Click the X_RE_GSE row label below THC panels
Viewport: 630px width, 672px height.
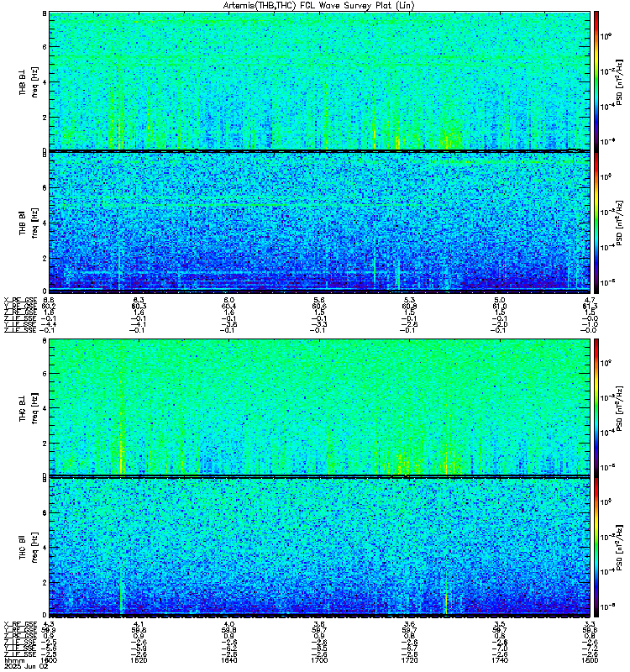point(20,624)
